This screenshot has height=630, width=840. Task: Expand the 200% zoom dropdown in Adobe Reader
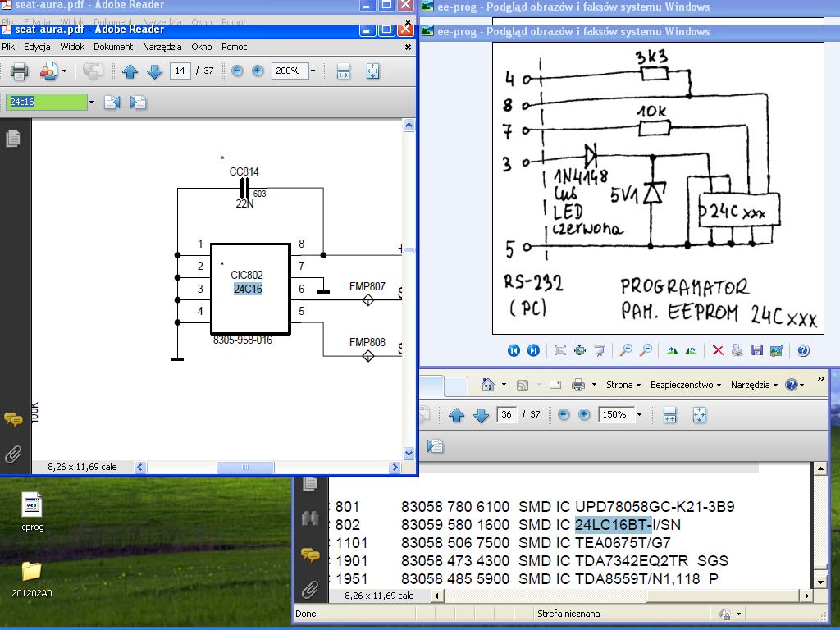313,71
